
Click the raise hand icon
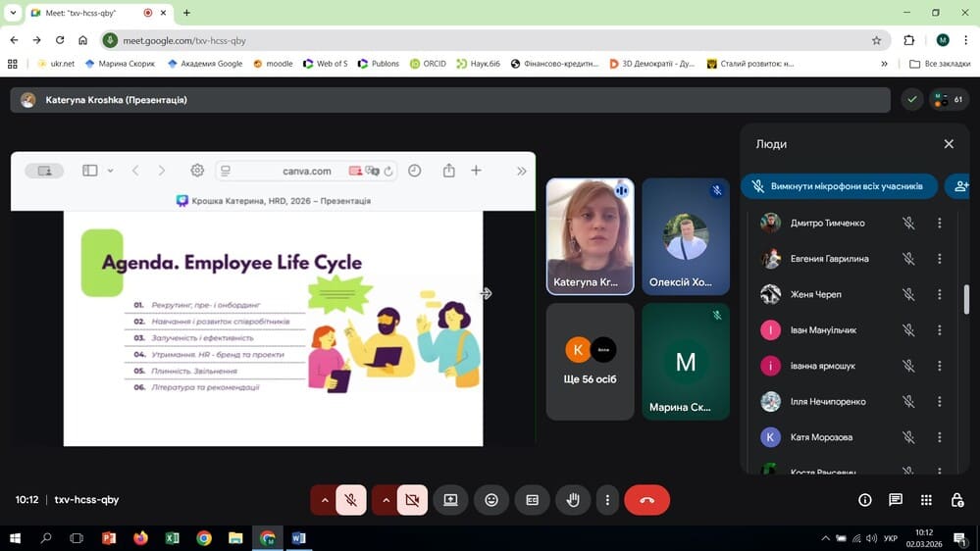573,500
